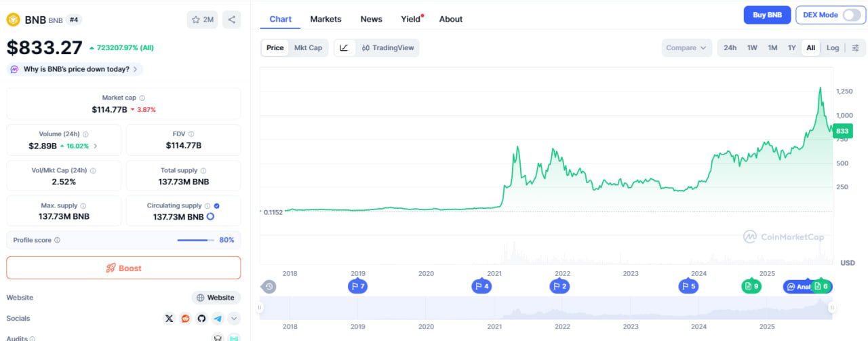
Task: Open the X (Twitter) social link
Action: click(170, 318)
